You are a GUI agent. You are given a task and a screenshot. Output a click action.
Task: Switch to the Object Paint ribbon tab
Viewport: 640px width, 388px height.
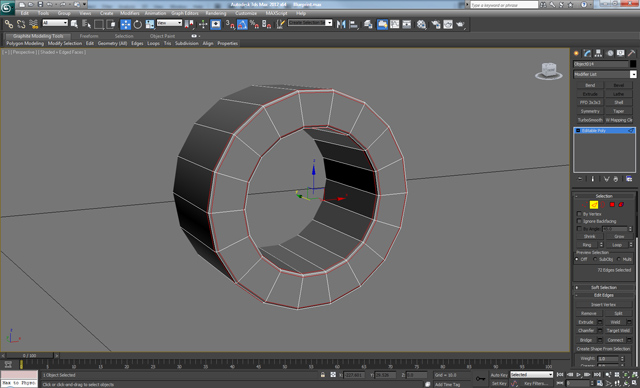coord(162,36)
